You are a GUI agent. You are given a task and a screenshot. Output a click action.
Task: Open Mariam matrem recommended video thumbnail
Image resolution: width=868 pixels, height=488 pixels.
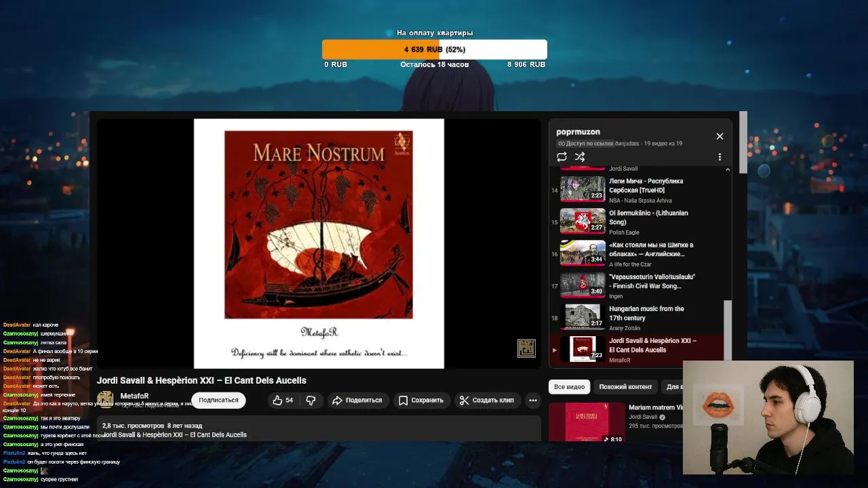587,422
